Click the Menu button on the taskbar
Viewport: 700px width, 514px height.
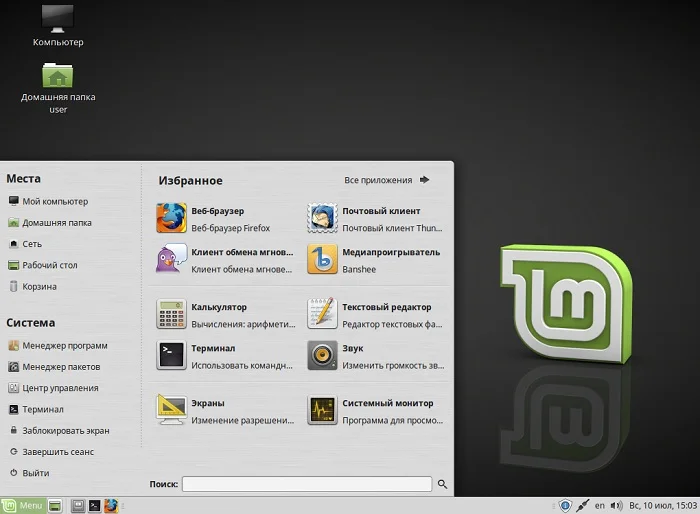coord(24,506)
